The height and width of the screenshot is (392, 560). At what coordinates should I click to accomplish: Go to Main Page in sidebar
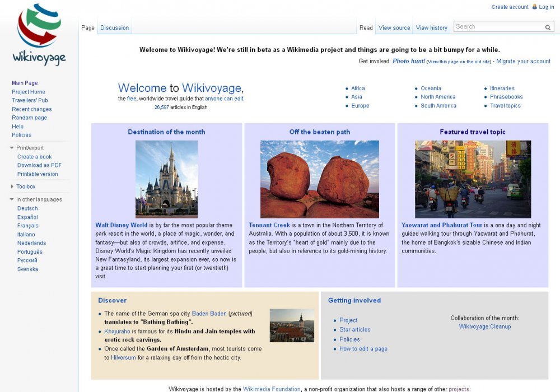point(25,83)
